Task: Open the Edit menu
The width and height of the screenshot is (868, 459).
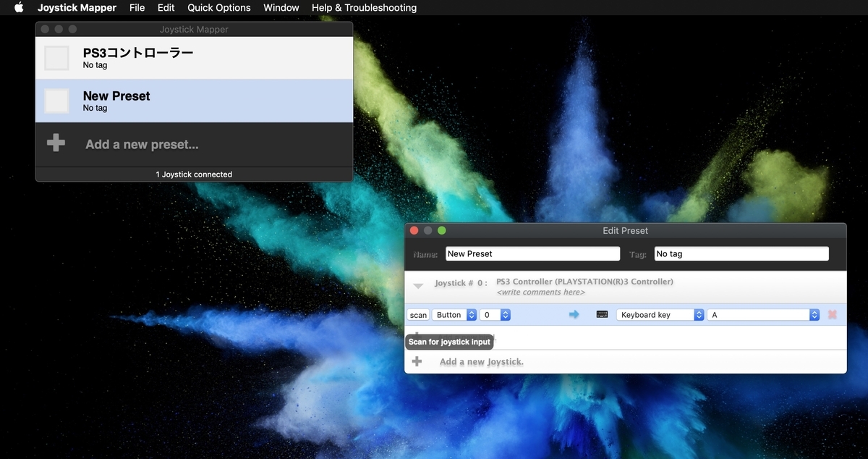Action: coord(166,8)
